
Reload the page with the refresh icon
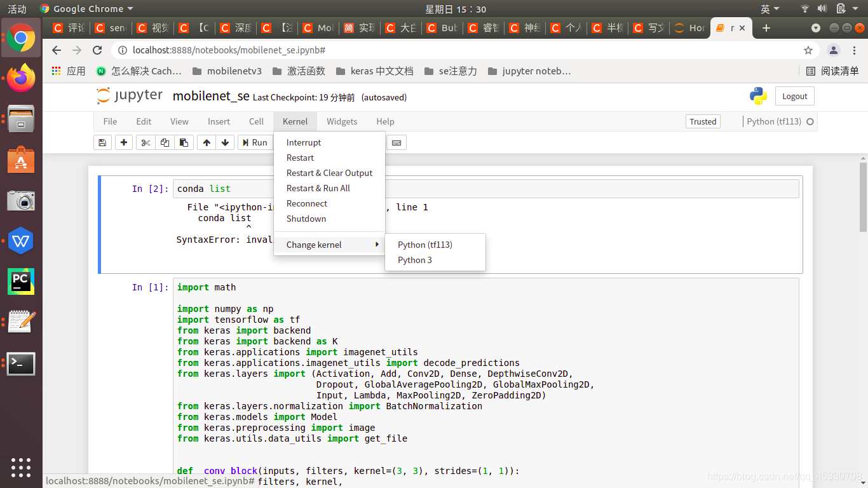coord(97,50)
